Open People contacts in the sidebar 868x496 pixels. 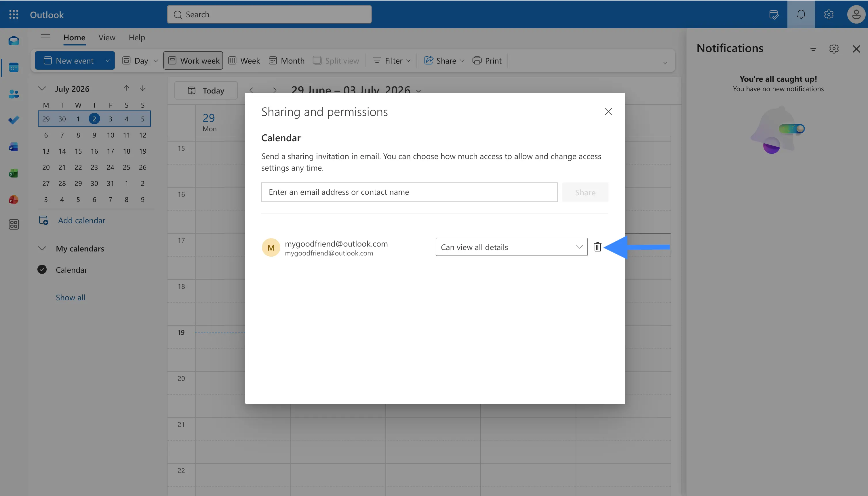tap(14, 94)
